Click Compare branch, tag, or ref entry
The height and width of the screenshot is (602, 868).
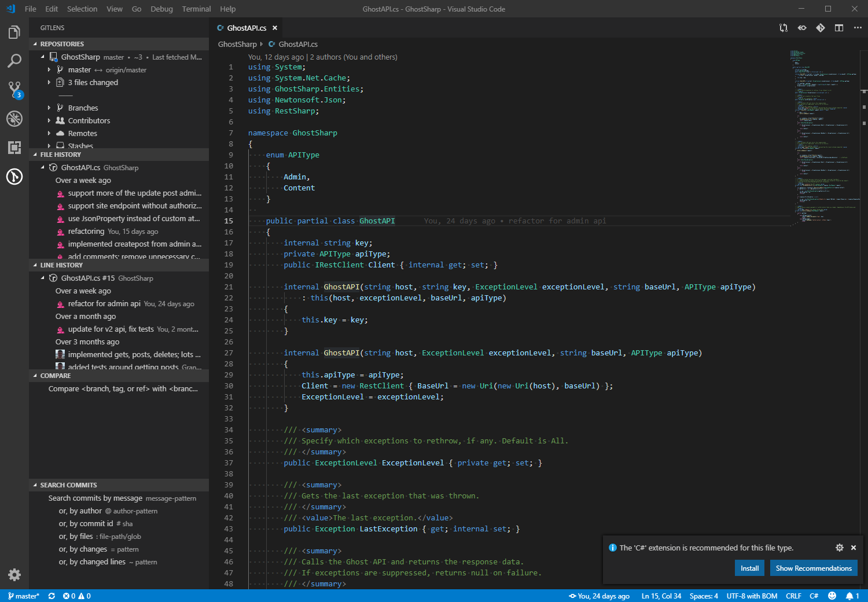(123, 388)
